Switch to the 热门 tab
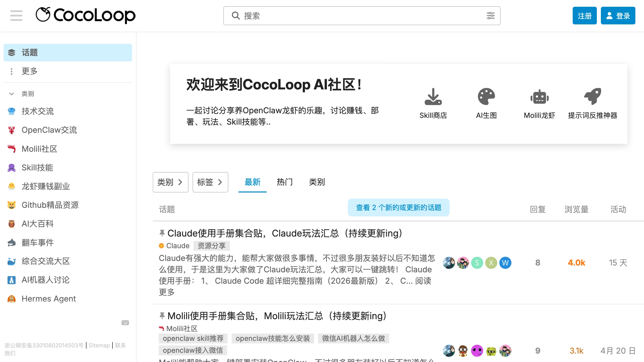644x362 pixels. click(285, 182)
